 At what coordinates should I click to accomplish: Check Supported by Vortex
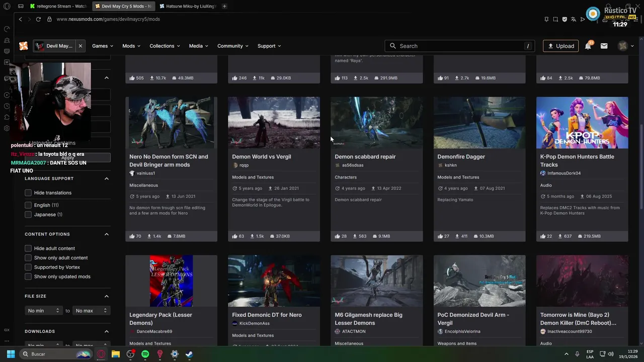pos(28,267)
